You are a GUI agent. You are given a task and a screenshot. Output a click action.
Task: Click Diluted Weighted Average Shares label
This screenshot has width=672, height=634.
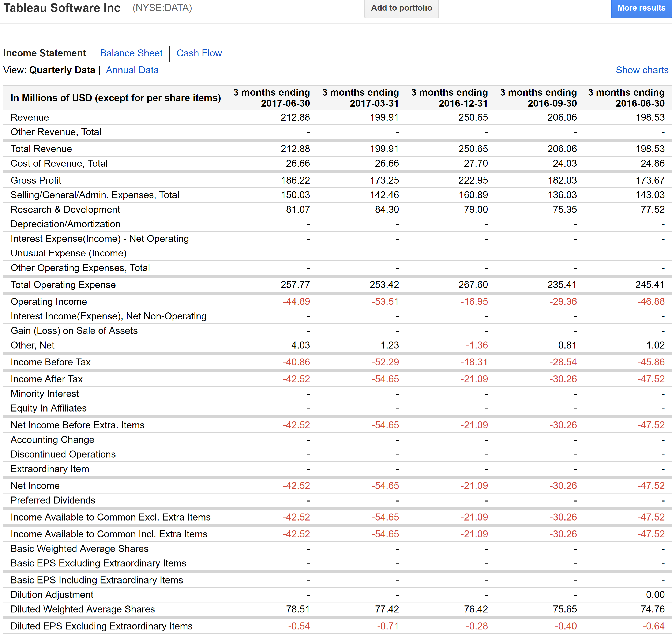pos(83,609)
